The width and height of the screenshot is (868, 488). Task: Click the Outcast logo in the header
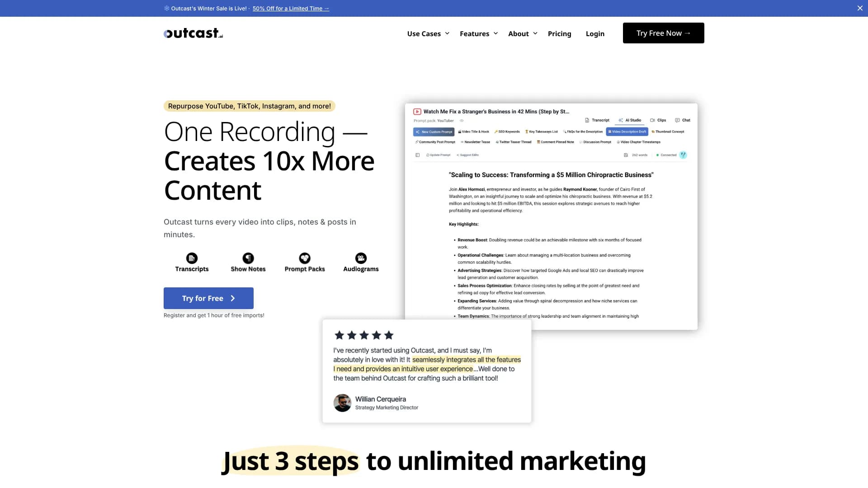pos(193,33)
